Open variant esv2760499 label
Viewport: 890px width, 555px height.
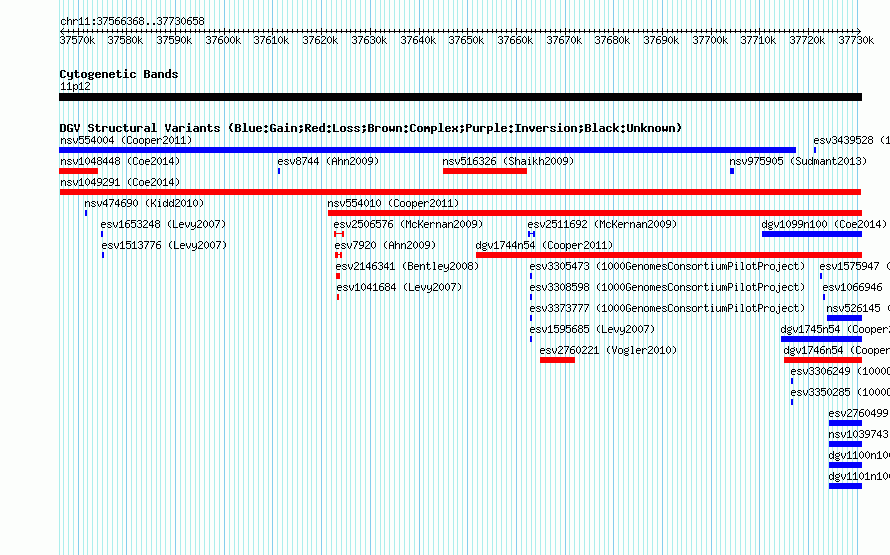[x=858, y=413]
